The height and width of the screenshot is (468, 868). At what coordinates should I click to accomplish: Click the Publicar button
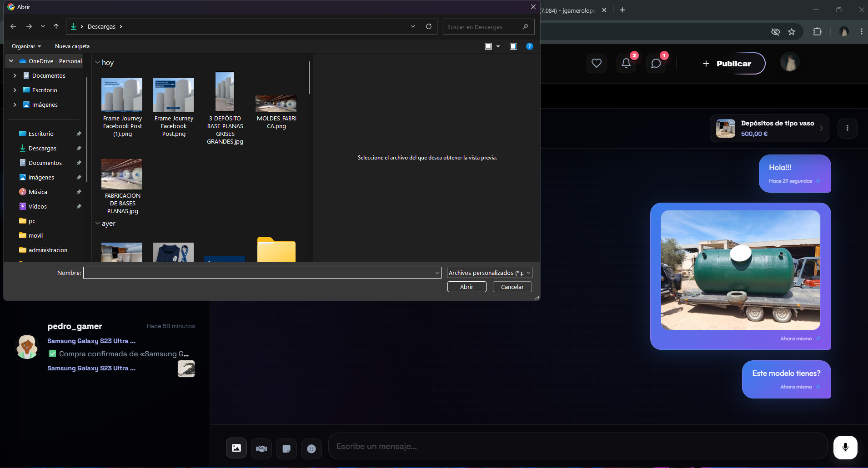pos(727,64)
